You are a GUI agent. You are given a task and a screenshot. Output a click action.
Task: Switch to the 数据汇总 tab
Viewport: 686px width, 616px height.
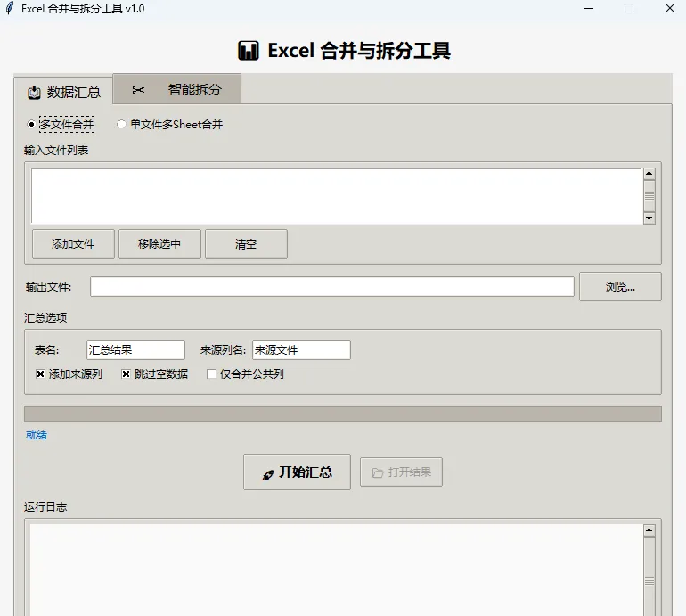tap(64, 92)
